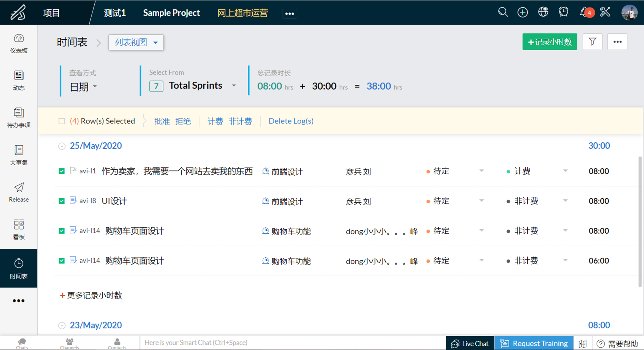The height and width of the screenshot is (350, 644).
Task: Open the 列表视图 view dropdown
Action: click(136, 42)
